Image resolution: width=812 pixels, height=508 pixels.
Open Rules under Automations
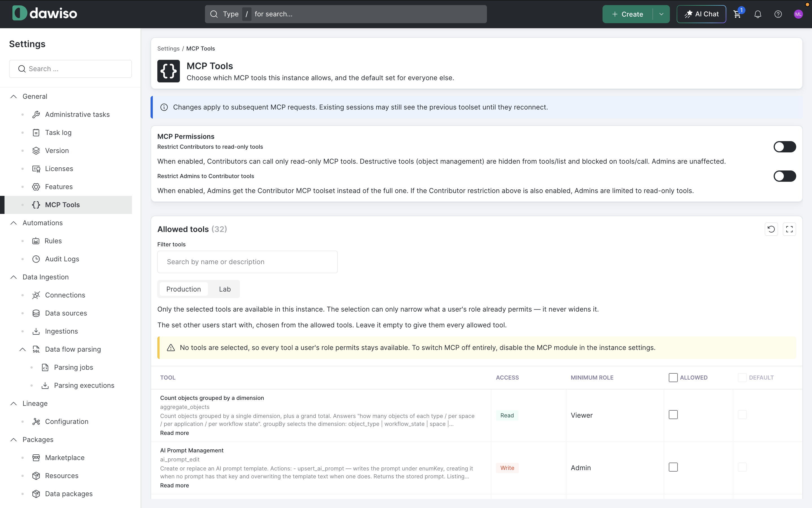[53, 241]
